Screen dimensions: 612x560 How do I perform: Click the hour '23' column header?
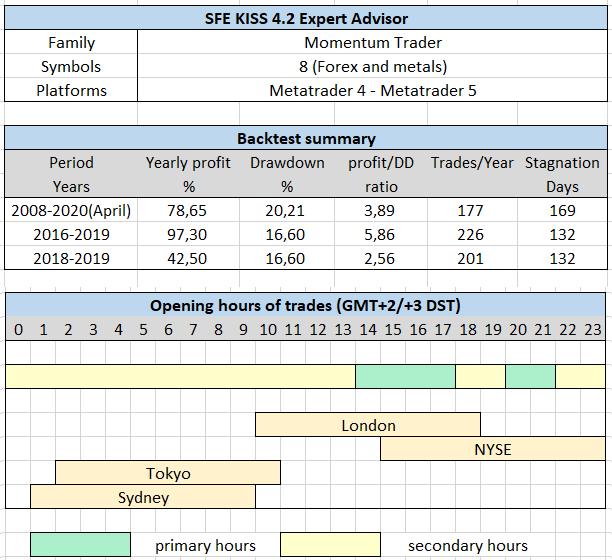pos(593,329)
